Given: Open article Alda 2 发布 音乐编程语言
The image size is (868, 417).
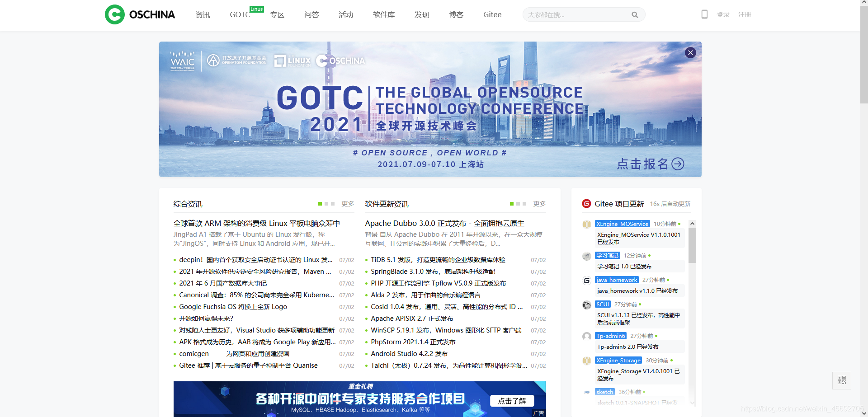Looking at the screenshot, I should tap(425, 295).
